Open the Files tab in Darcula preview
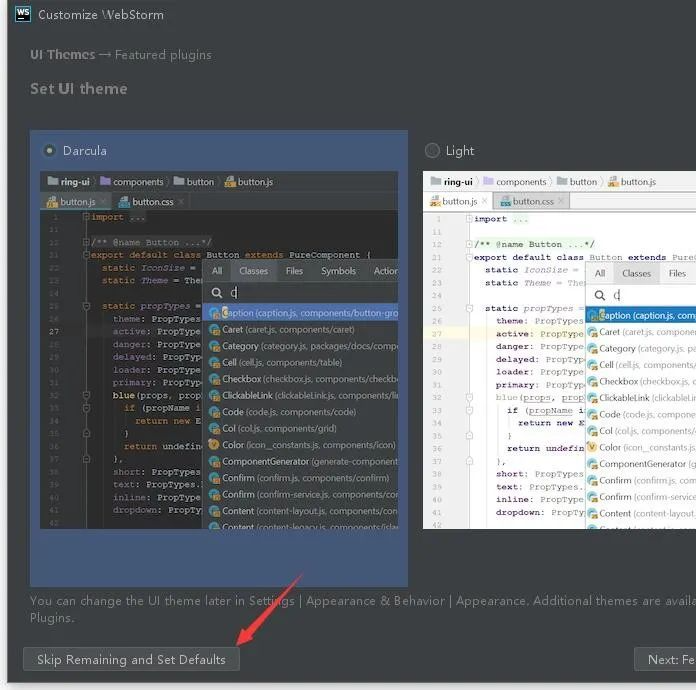Image resolution: width=696 pixels, height=690 pixels. coord(294,271)
